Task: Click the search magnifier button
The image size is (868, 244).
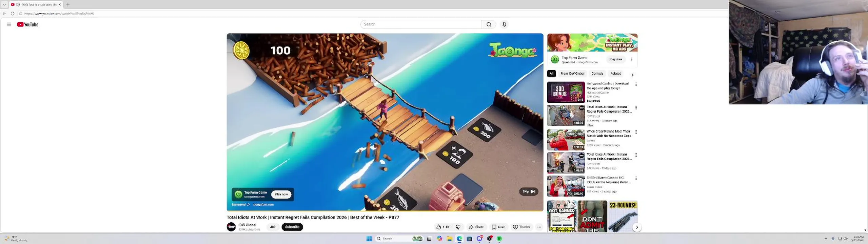Action: 489,24
